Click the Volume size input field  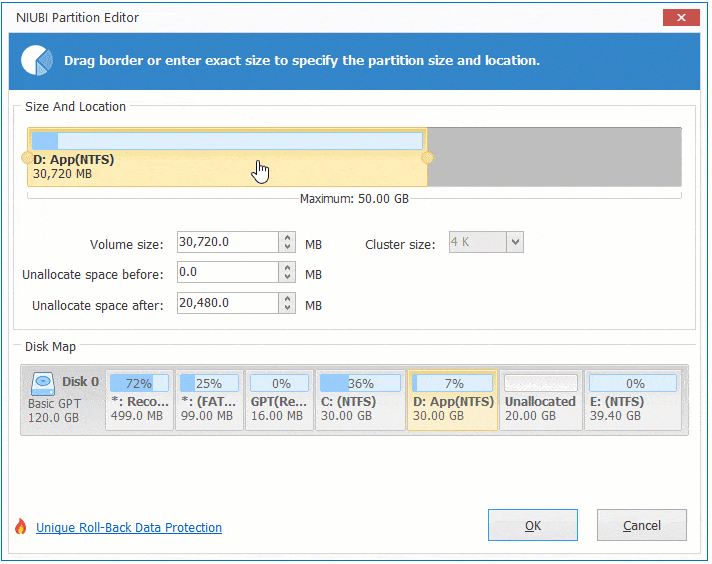pyautogui.click(x=227, y=242)
